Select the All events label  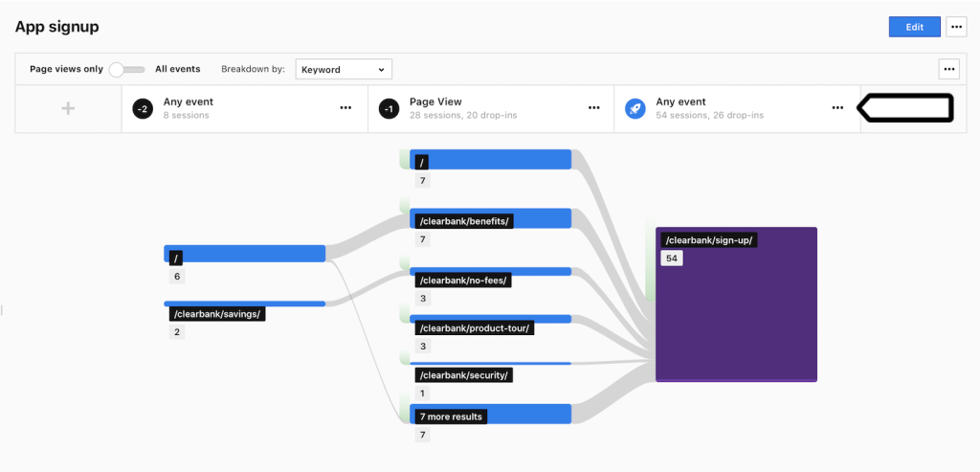(x=177, y=69)
